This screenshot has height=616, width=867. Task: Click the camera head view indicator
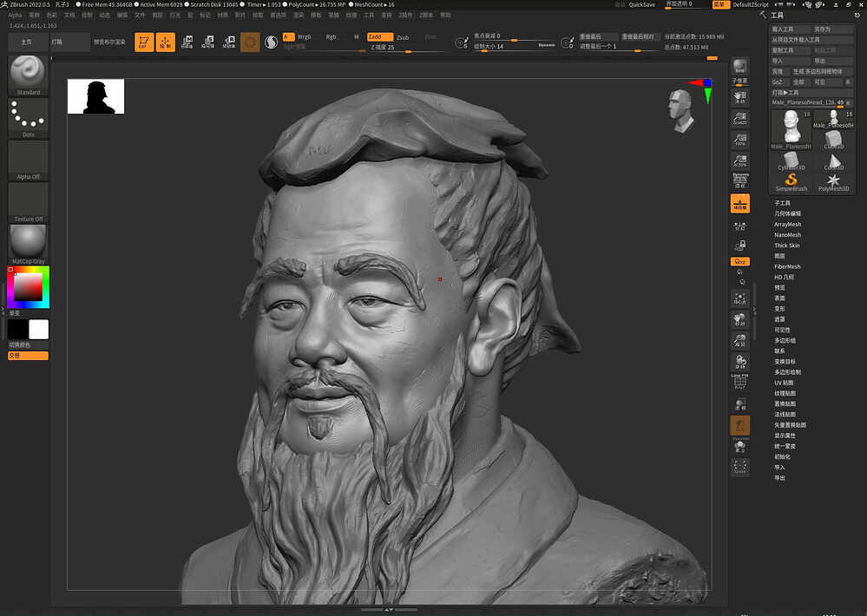[x=681, y=111]
